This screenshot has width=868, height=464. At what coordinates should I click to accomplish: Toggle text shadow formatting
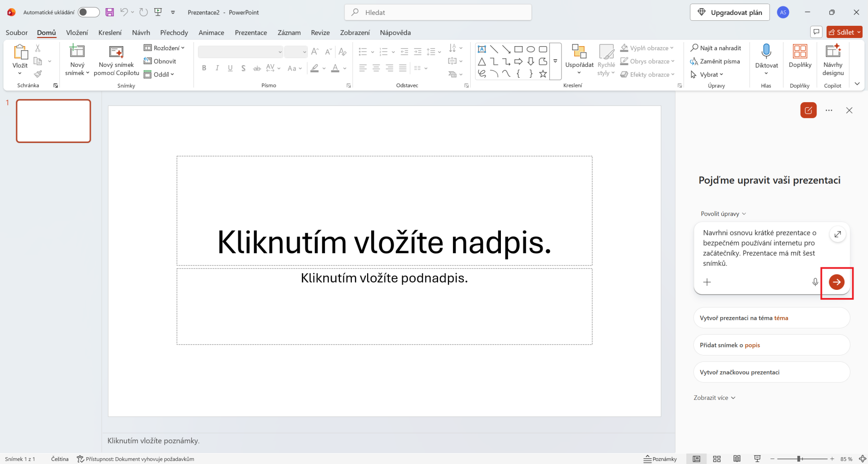point(243,68)
